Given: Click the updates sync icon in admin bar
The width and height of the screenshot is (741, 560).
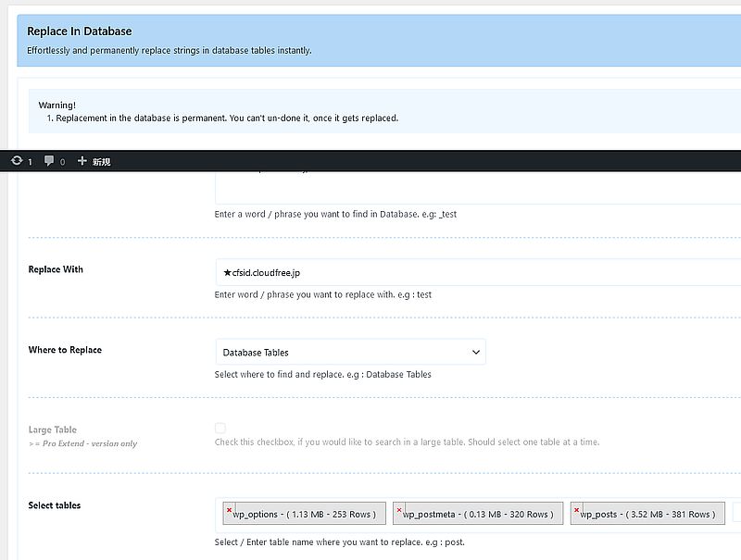Looking at the screenshot, I should 17,161.
